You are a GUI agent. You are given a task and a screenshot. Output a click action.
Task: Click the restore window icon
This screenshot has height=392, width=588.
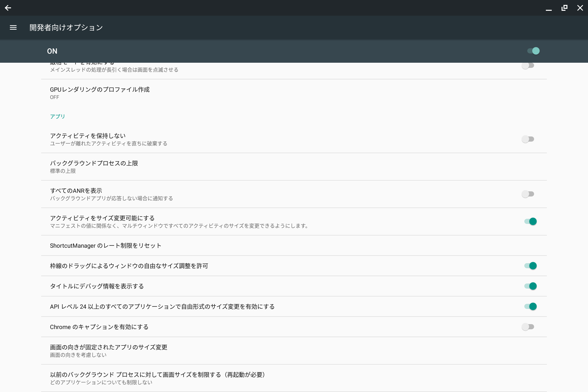click(564, 8)
